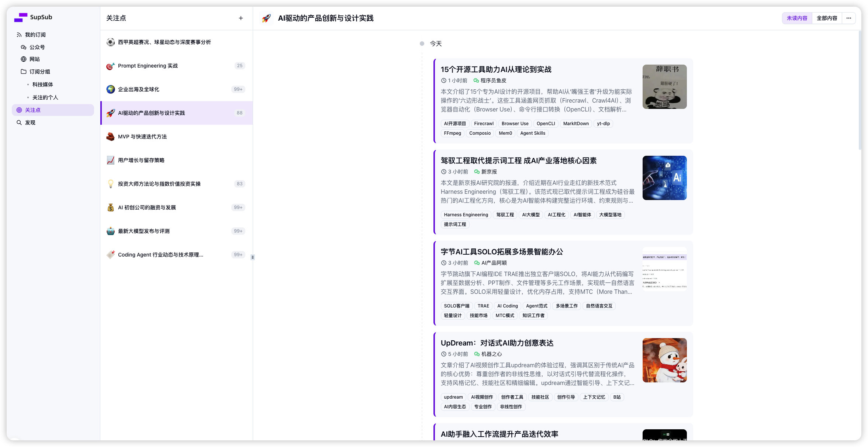
Task: Click the SOLO article screenshot thumbnail
Action: 664,269
